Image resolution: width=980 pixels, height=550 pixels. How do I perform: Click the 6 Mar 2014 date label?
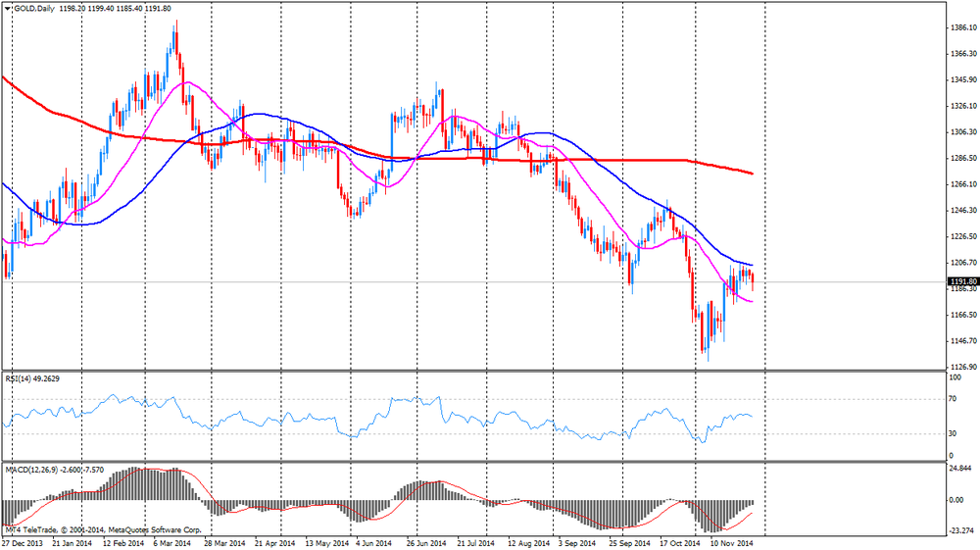[171, 543]
